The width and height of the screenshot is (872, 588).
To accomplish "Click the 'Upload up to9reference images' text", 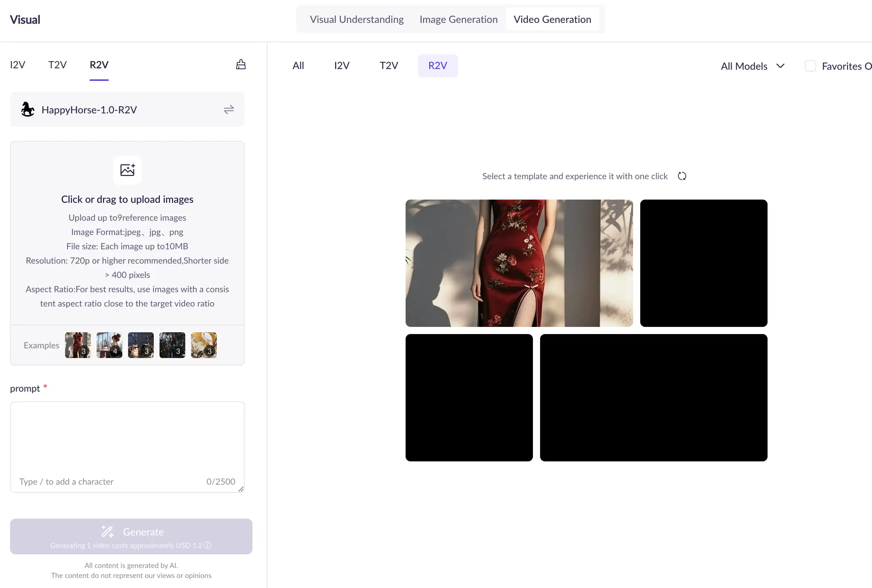I will coord(127,217).
